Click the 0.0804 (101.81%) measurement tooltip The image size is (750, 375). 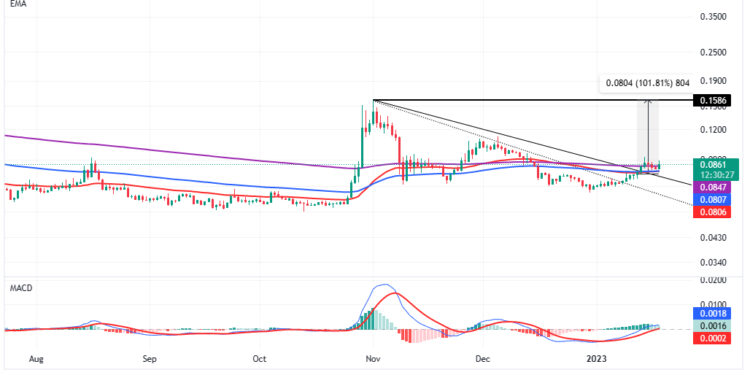(x=647, y=83)
